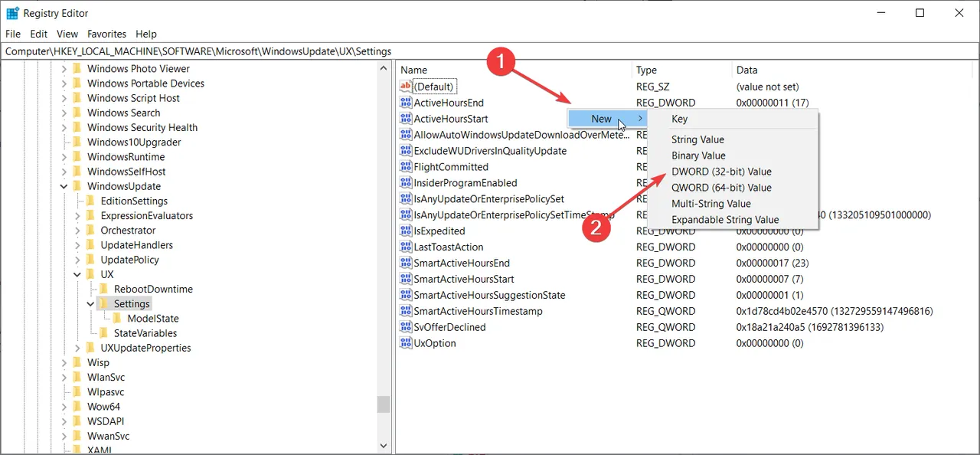Viewport: 980px width, 455px height.
Task: Open the Help menu
Action: [x=146, y=34]
